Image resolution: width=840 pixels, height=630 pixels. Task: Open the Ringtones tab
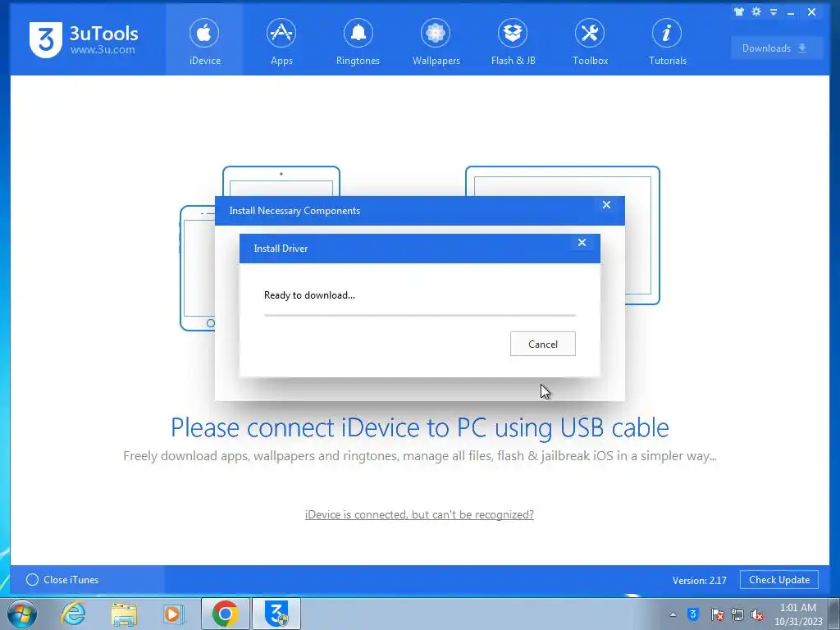[x=358, y=40]
